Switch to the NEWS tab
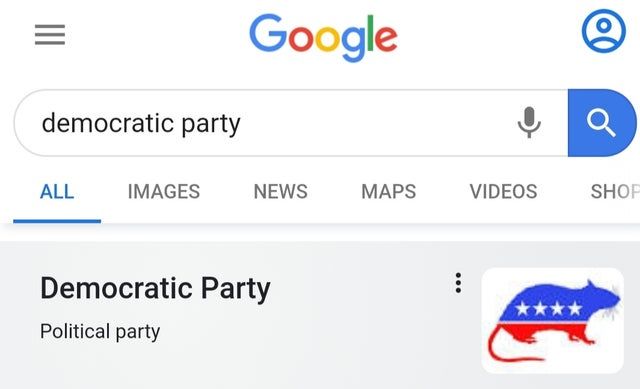The width and height of the screenshot is (640, 389). (280, 191)
